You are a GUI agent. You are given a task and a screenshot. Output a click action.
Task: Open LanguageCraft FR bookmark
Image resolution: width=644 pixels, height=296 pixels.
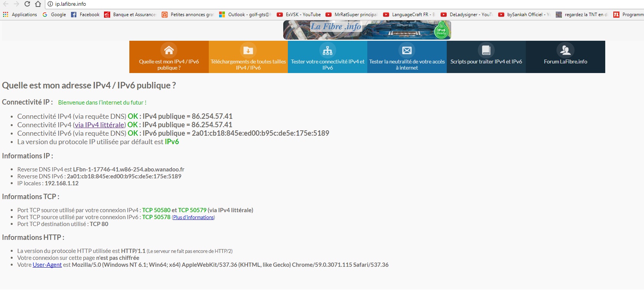pos(409,15)
